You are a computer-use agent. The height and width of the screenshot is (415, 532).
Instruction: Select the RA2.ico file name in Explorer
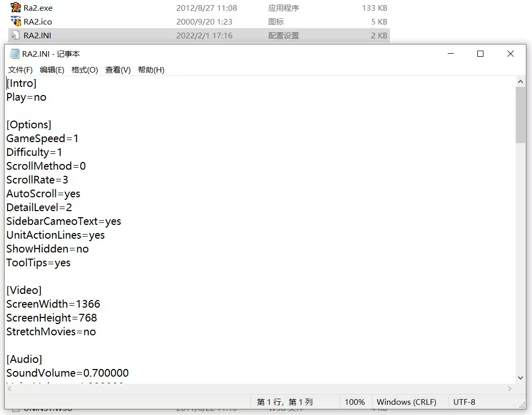click(38, 21)
